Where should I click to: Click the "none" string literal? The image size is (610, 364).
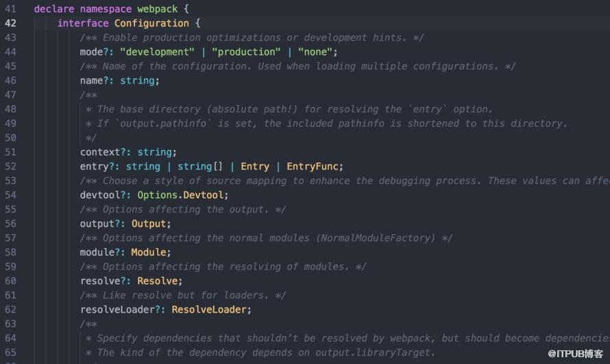pyautogui.click(x=315, y=52)
